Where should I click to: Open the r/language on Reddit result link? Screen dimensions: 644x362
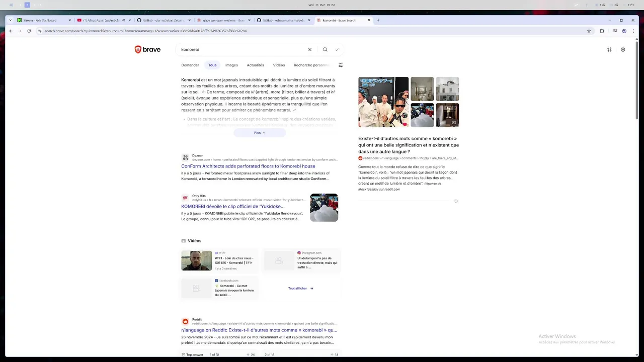point(259,330)
